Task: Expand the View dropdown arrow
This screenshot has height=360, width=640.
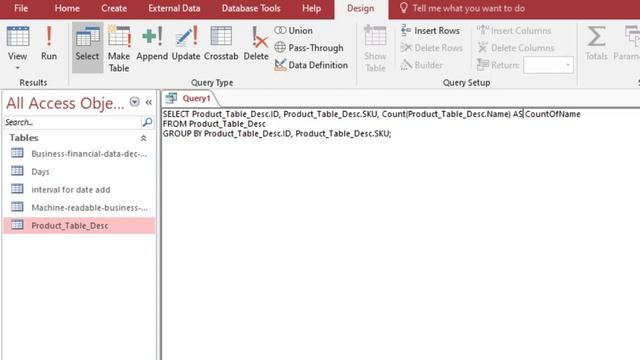Action: pos(18,68)
